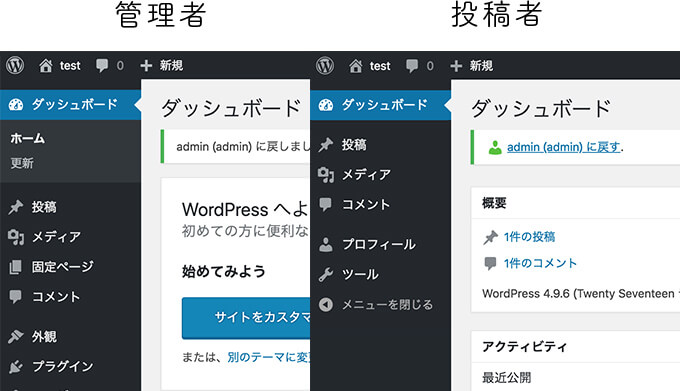Image resolution: width=680 pixels, height=391 pixels.
Task: Click the コメント bubble icon in the contributor sidebar
Action: 325,204
